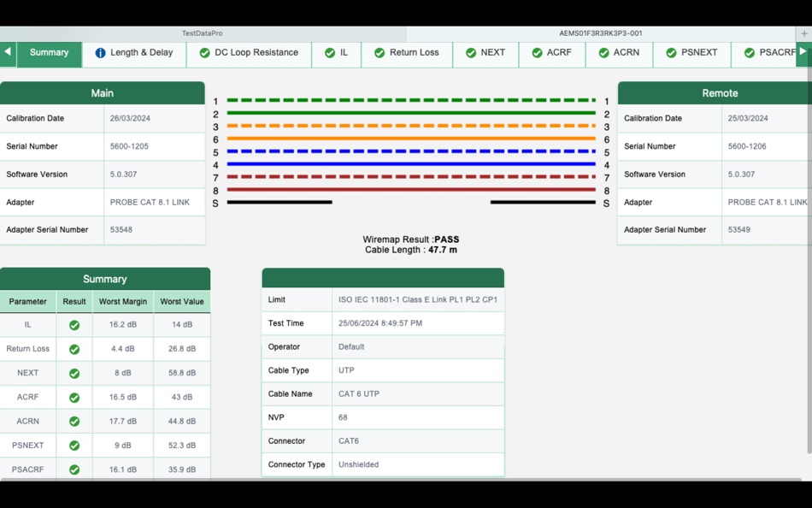Select the NEXT tab
812x508 pixels.
485,54
